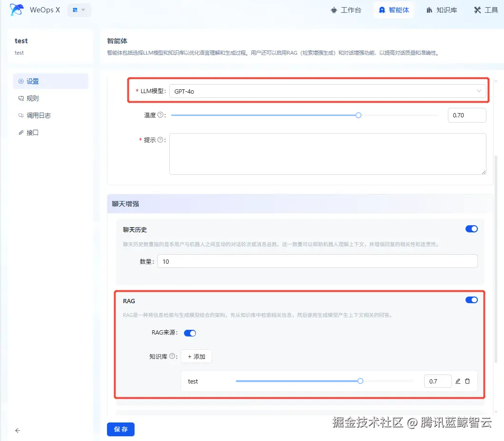Delete the test knowledge base via trash icon
Screen dimensions: 504x441
[x=467, y=381]
